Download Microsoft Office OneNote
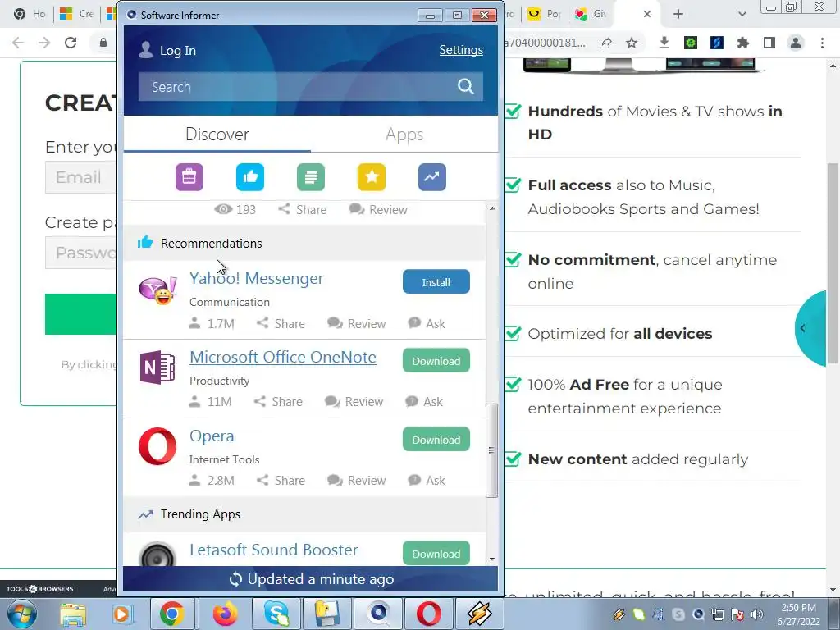840x630 pixels. (x=436, y=361)
